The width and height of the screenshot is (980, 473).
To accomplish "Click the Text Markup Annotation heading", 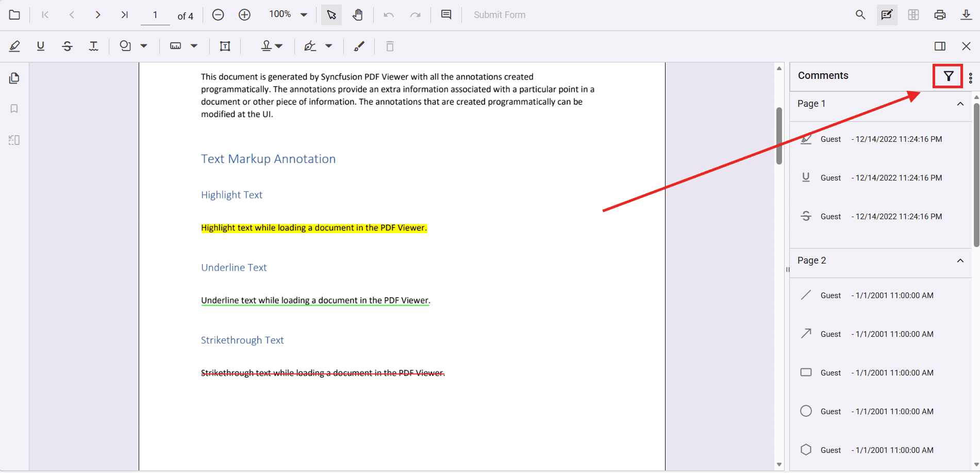I will pos(268,159).
